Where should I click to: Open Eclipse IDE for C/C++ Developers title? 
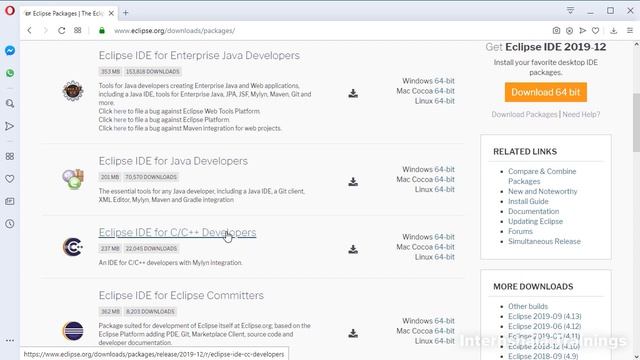click(178, 232)
